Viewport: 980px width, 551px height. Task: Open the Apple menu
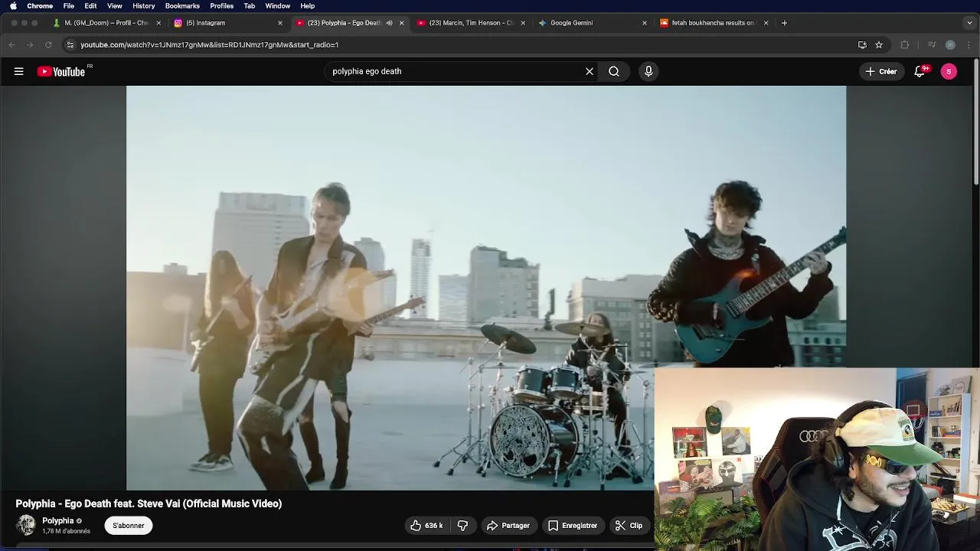(x=13, y=5)
